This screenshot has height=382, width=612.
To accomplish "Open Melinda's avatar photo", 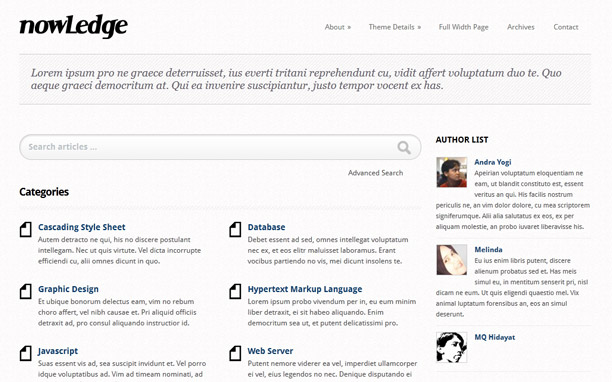I will (452, 260).
